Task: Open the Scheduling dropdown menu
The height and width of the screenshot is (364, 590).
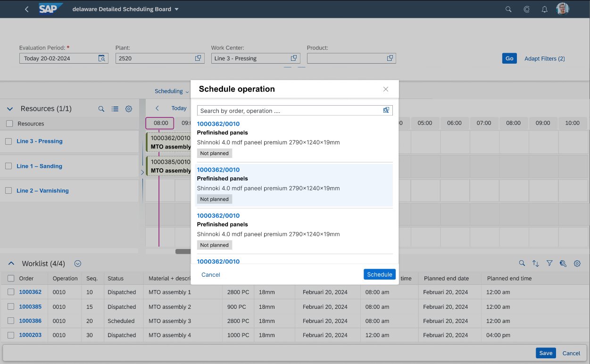Action: point(172,91)
